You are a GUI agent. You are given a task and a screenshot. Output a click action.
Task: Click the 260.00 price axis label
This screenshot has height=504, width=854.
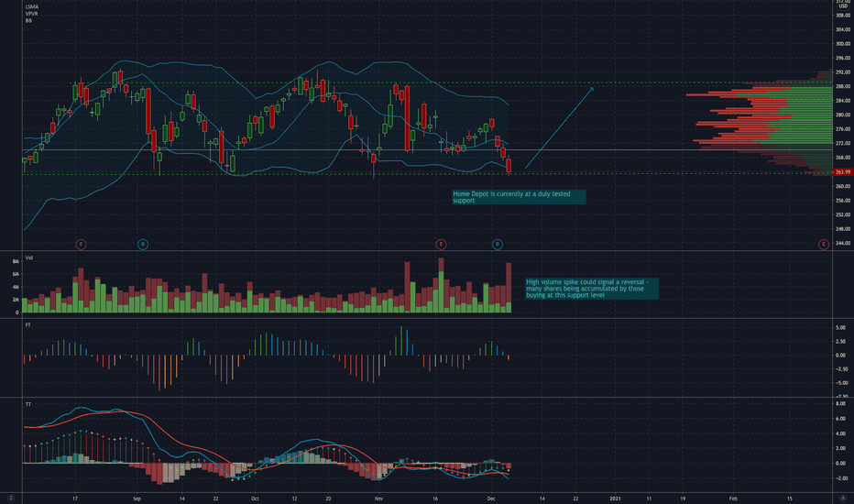pos(843,186)
